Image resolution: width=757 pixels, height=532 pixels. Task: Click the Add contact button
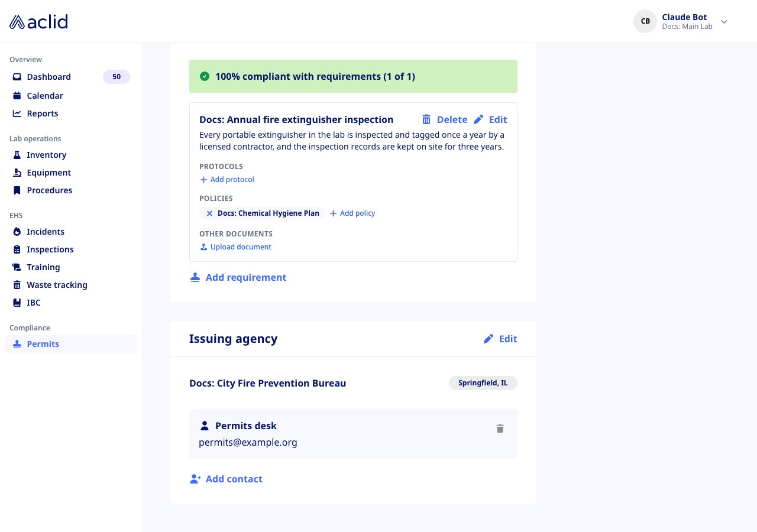pos(226,479)
